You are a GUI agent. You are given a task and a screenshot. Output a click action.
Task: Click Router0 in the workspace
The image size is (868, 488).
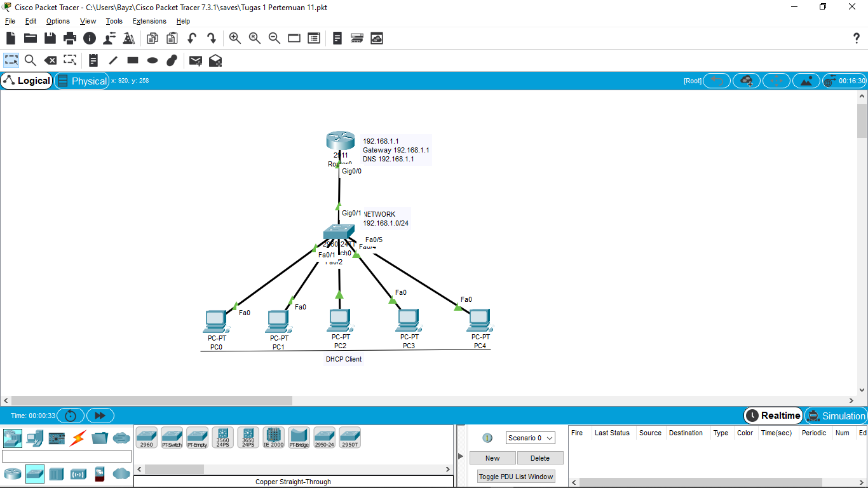click(341, 141)
